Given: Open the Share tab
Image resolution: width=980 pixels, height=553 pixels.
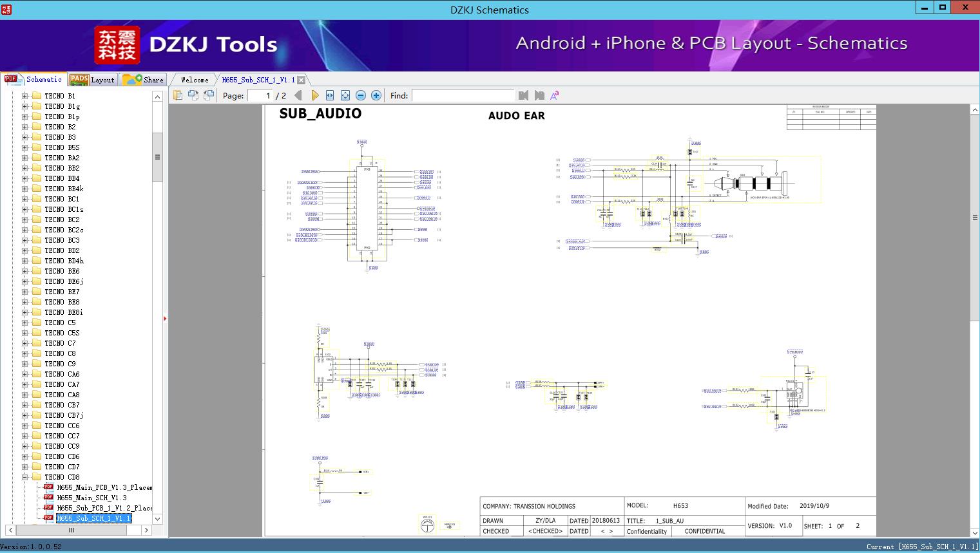Looking at the screenshot, I should click(x=144, y=80).
